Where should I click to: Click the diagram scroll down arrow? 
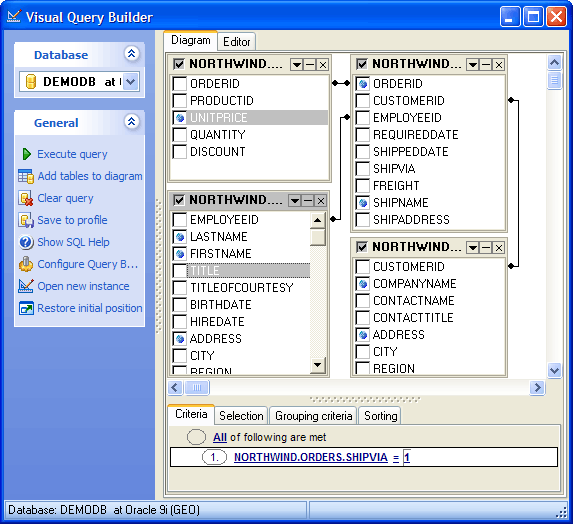point(554,370)
